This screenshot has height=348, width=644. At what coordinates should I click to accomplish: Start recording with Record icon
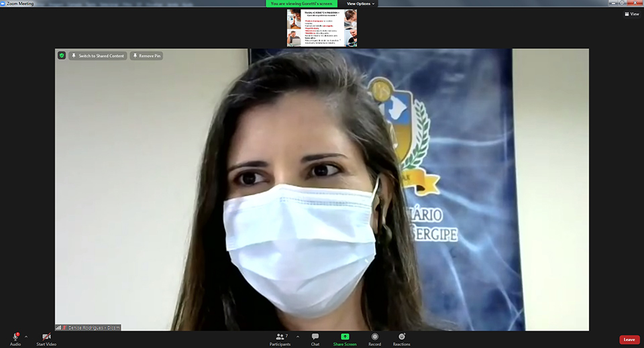coord(374,337)
